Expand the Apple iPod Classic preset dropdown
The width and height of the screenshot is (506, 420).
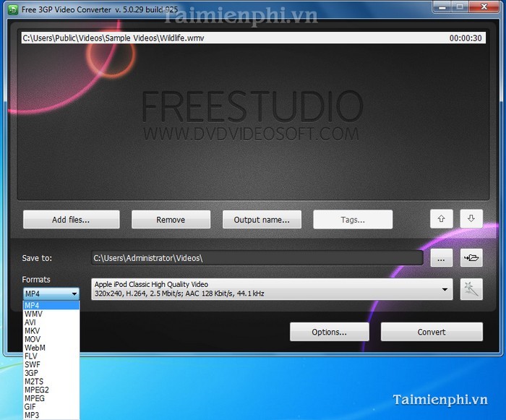[272, 289]
